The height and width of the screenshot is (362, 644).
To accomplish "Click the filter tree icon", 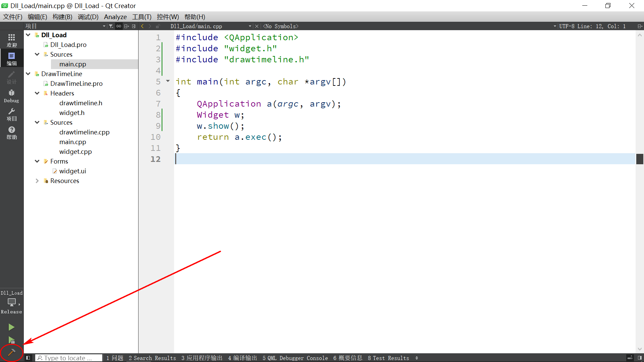I will [x=111, y=26].
